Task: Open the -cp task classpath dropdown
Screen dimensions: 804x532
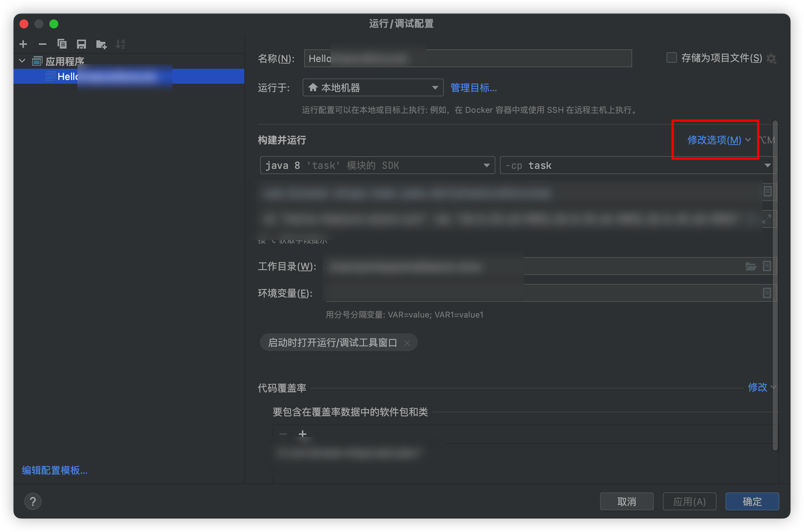Action: 638,165
